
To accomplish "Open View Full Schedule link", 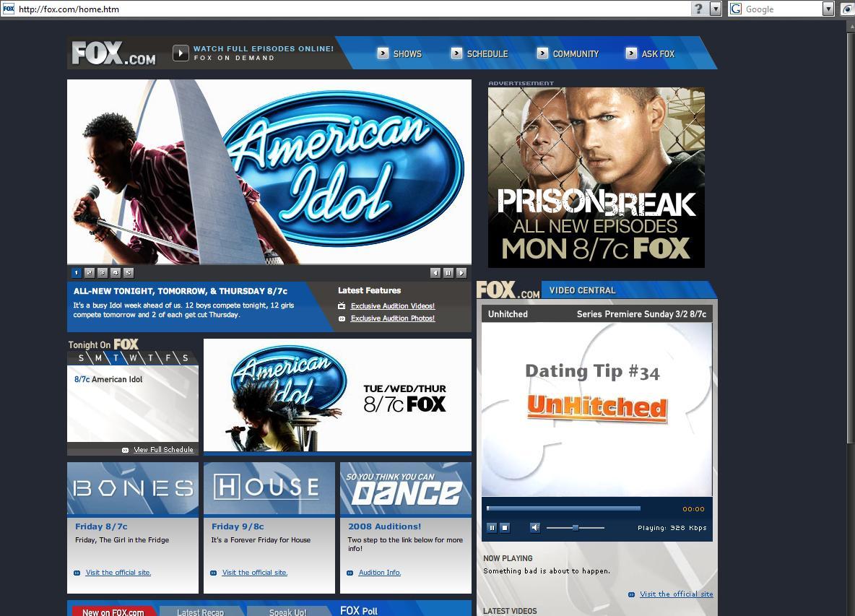I will click(x=163, y=450).
